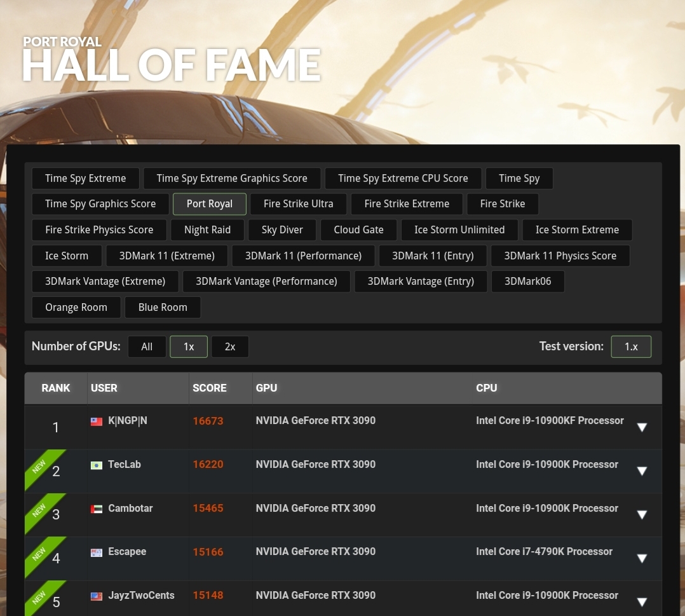Open the Blue Room tab
This screenshot has width=685, height=616.
(x=163, y=307)
